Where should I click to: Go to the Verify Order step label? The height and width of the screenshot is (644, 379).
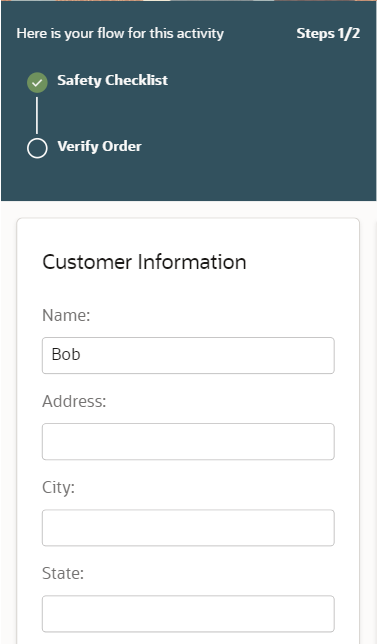pos(99,146)
